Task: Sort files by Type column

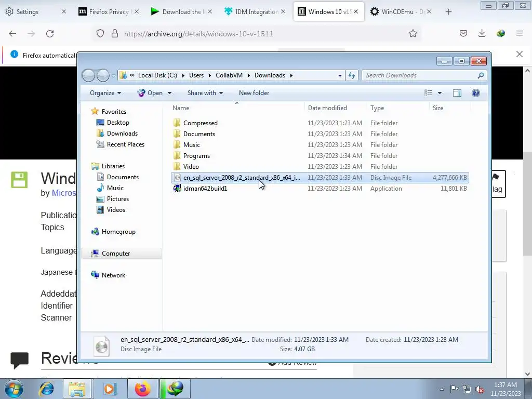Action: 377,108
